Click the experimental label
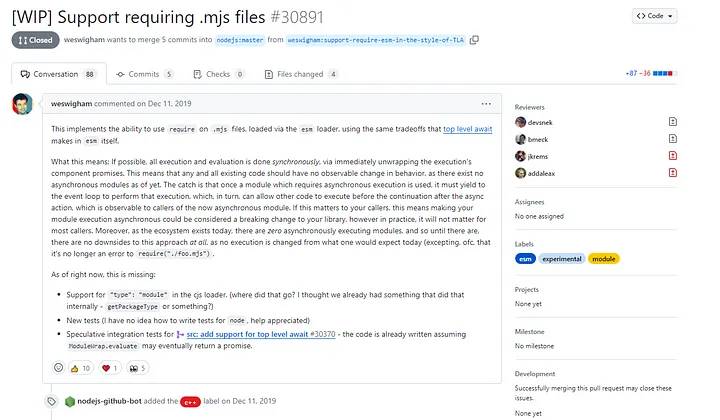 pyautogui.click(x=562, y=259)
